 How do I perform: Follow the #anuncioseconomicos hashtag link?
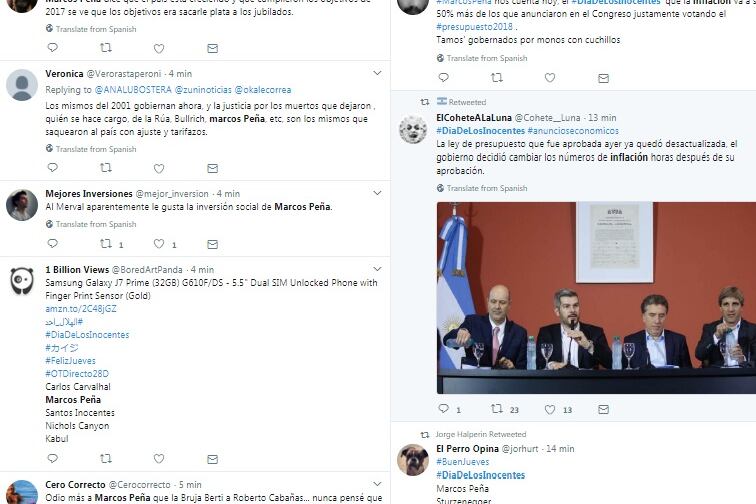[x=573, y=131]
